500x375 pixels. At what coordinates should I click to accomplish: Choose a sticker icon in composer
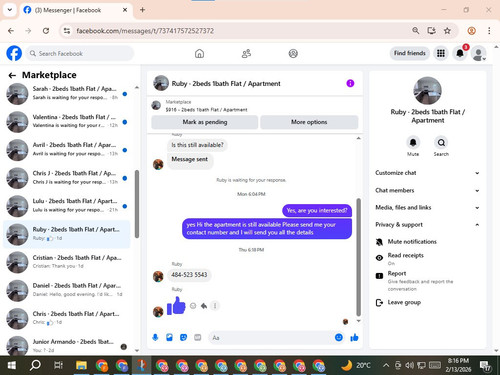coord(183,338)
